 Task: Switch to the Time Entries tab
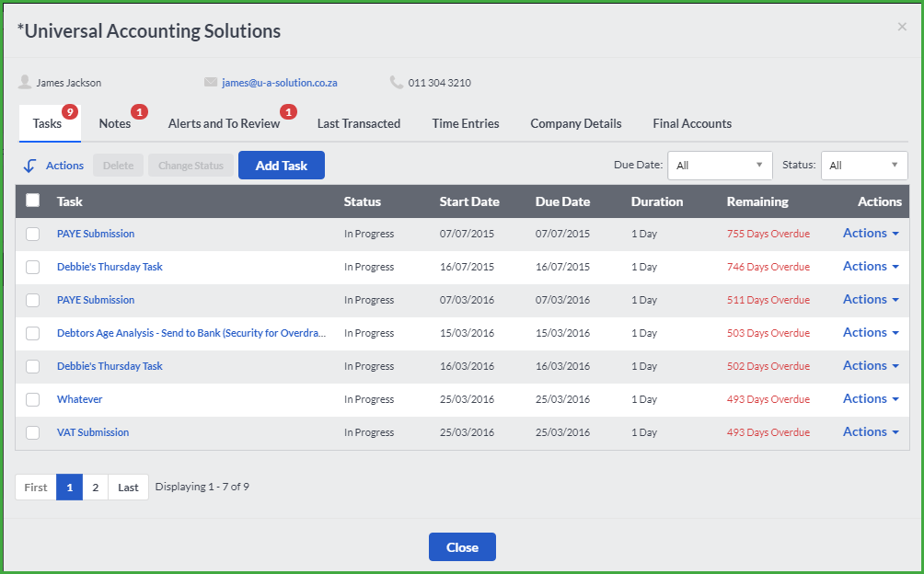pyautogui.click(x=466, y=123)
